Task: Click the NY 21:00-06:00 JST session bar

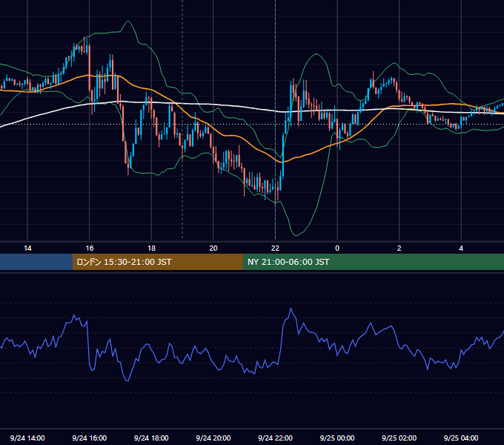Action: click(373, 262)
